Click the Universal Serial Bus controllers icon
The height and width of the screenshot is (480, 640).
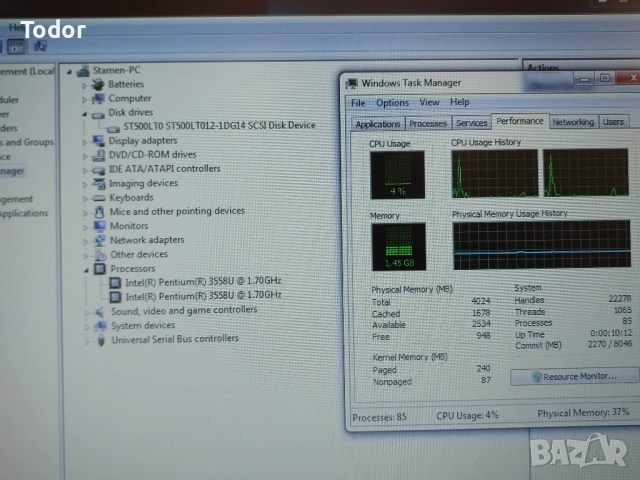100,340
